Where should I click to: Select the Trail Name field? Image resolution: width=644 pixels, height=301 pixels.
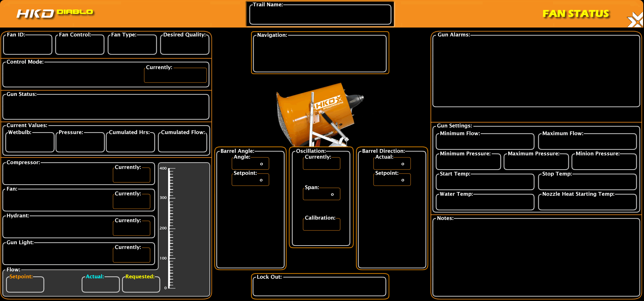320,15
